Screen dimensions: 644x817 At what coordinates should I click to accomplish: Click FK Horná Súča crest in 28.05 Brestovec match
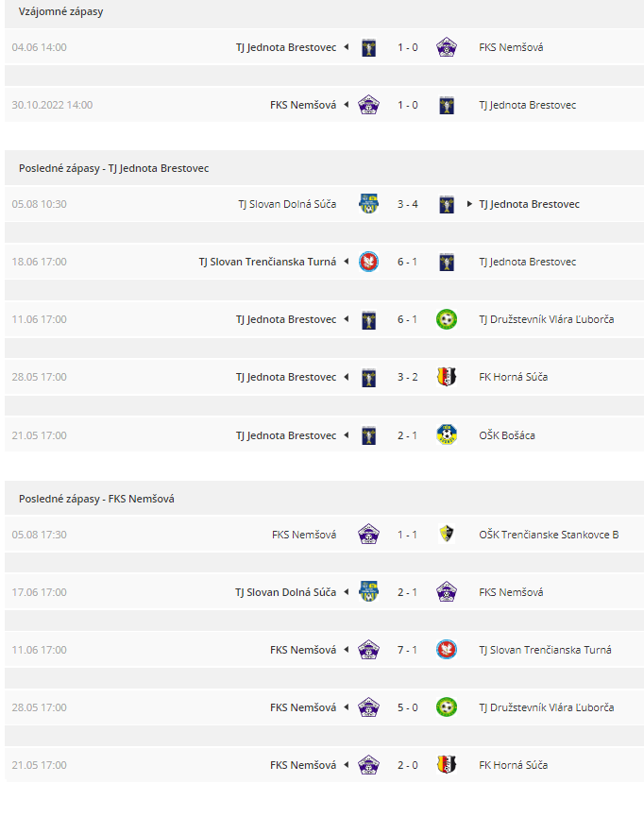[446, 377]
